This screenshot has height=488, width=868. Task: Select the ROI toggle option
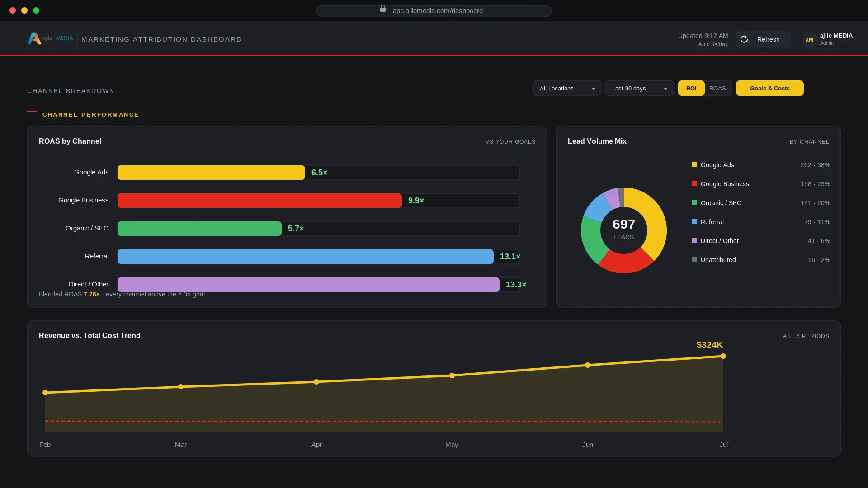tap(691, 88)
